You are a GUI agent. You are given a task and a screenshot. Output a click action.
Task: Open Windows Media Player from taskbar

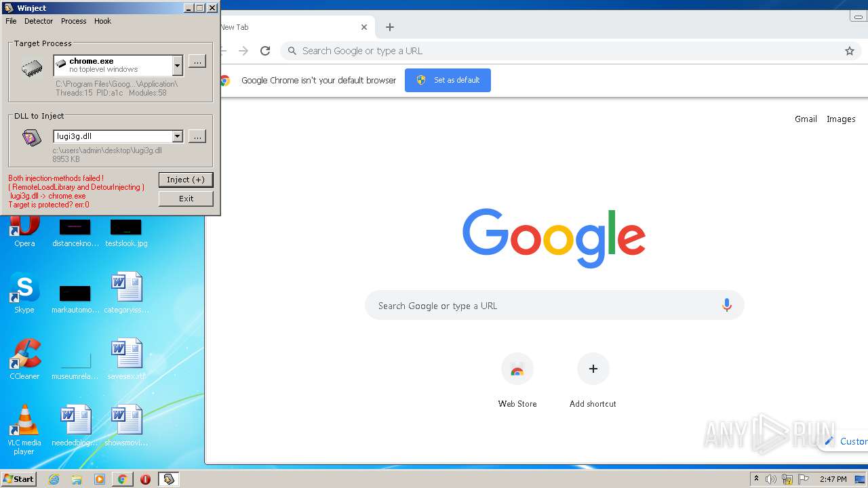click(x=100, y=479)
